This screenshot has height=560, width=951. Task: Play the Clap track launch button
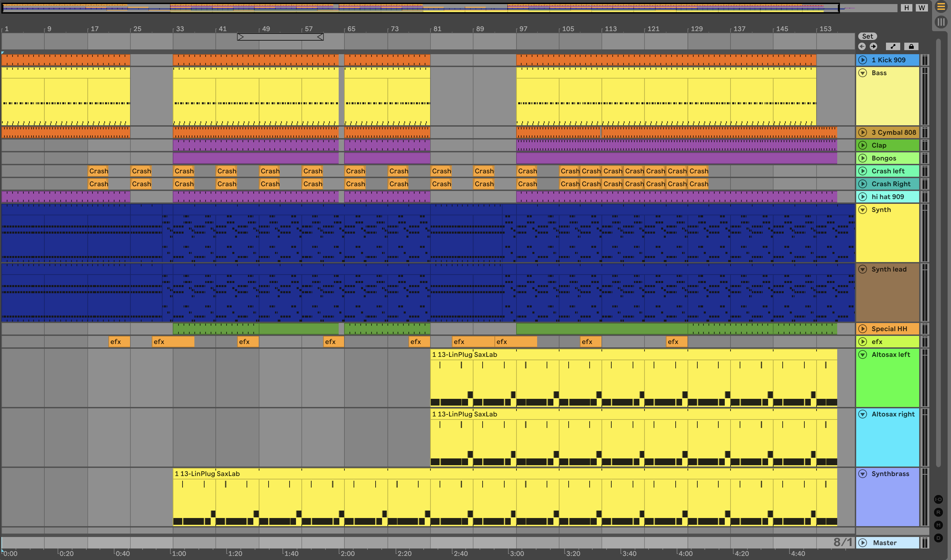coord(863,145)
